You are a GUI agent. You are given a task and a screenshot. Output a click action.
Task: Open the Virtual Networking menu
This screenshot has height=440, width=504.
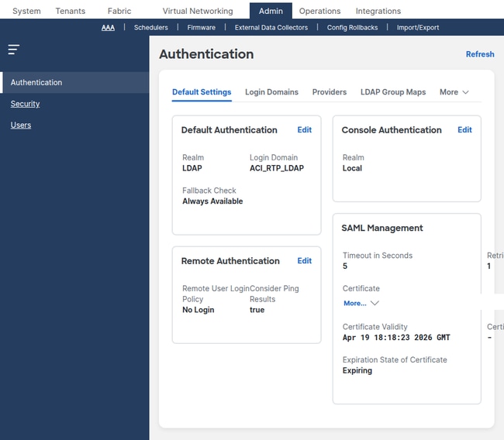pyautogui.click(x=198, y=11)
